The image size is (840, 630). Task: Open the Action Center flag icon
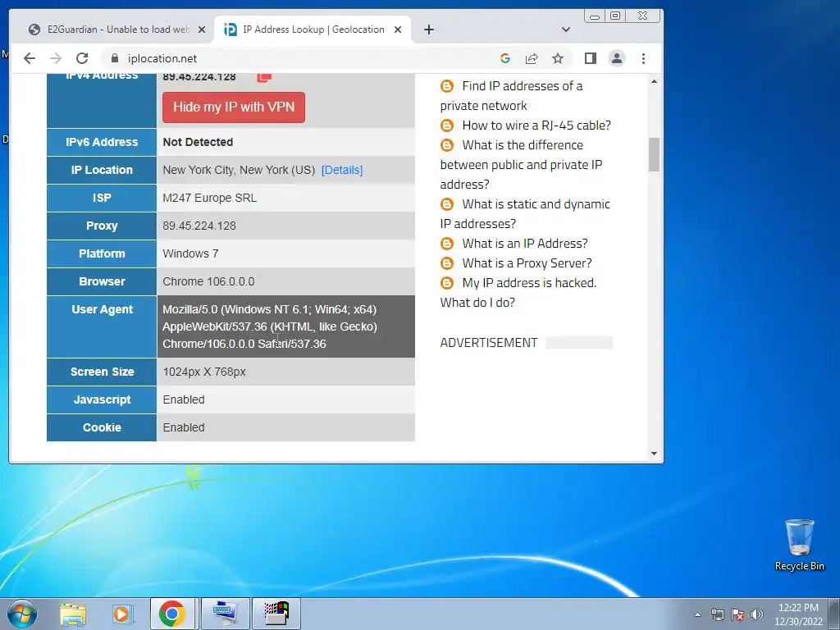click(737, 614)
